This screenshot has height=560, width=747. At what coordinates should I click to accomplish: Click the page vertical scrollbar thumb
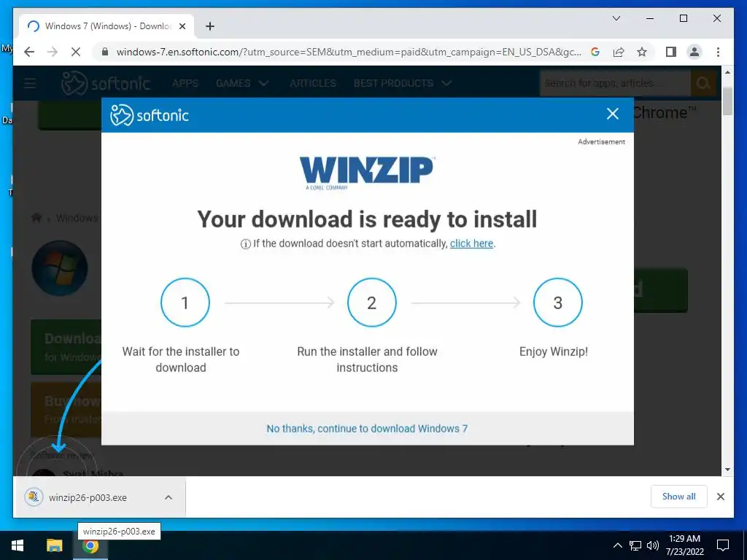pyautogui.click(x=727, y=101)
